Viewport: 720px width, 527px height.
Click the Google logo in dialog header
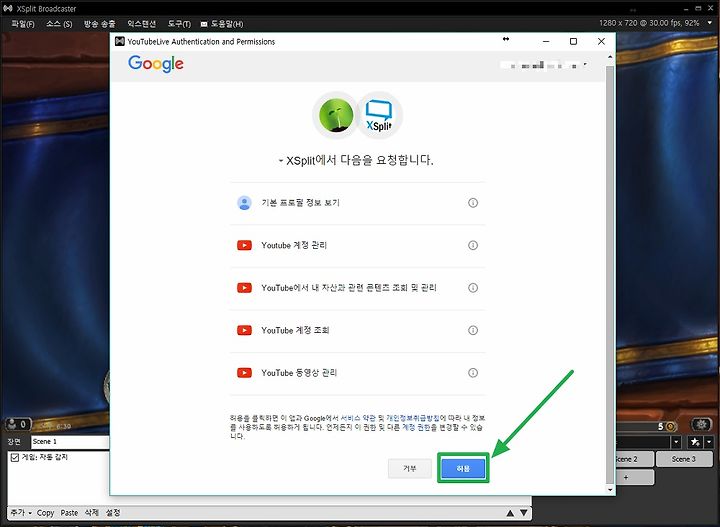[156, 64]
